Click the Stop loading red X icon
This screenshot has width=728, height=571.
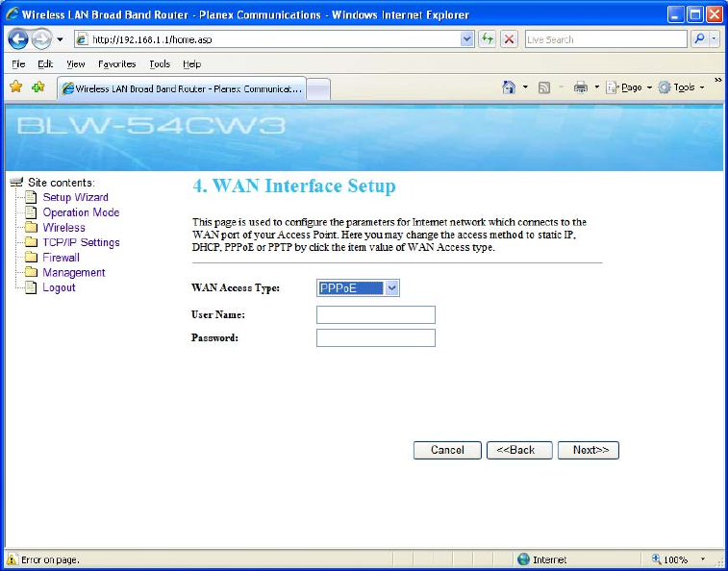point(510,39)
